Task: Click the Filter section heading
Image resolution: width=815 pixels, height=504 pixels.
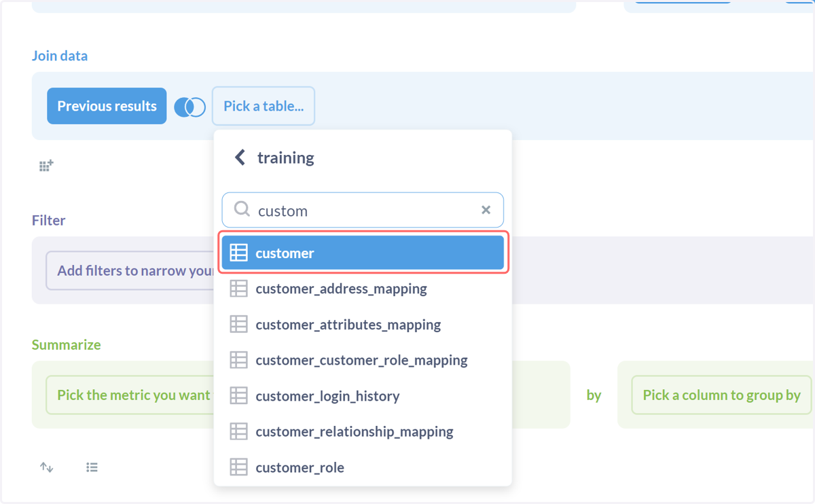Action: click(49, 220)
